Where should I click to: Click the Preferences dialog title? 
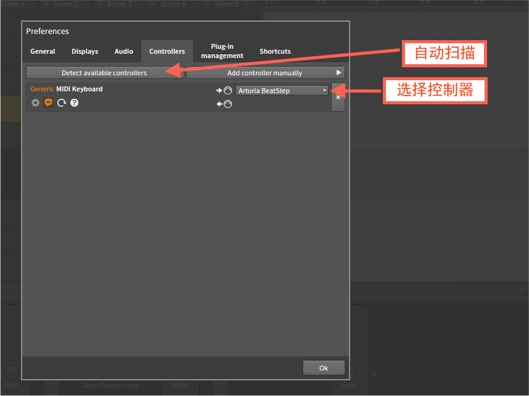coord(48,31)
